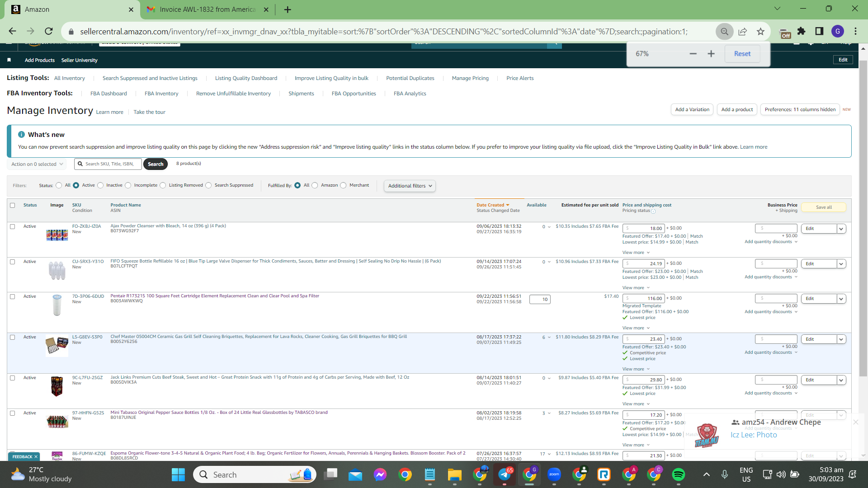Choose the Inactive status radio button

(x=100, y=185)
